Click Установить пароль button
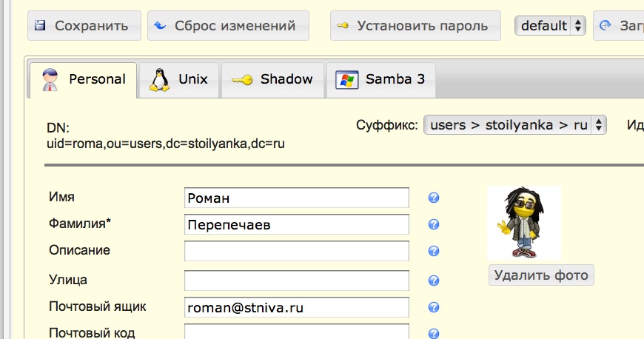The width and height of the screenshot is (644, 339). pyautogui.click(x=415, y=26)
